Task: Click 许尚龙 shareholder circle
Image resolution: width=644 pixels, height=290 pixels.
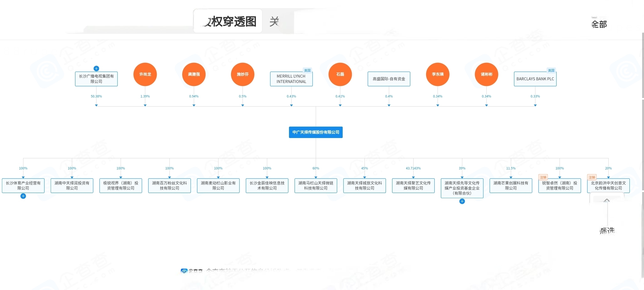Action: coord(145,74)
